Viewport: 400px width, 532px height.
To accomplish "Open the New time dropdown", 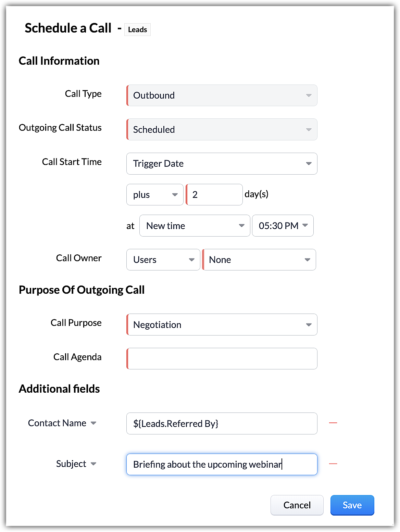I will pyautogui.click(x=195, y=226).
